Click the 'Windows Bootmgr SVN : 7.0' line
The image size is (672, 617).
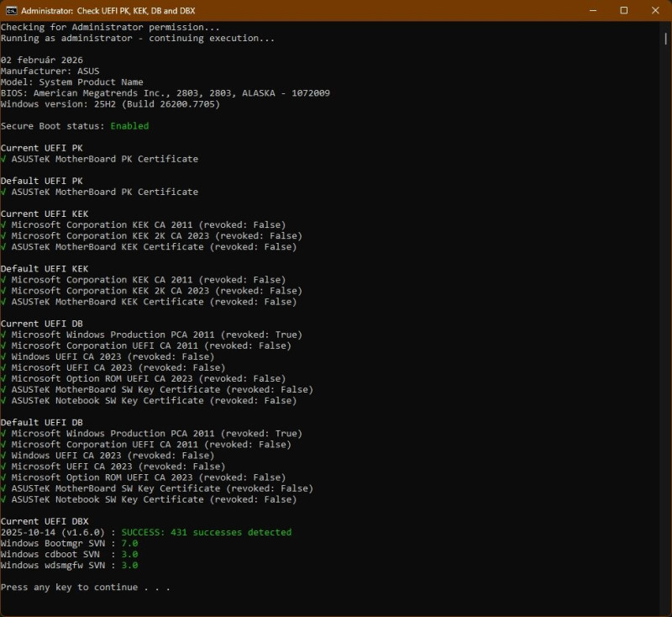coord(70,543)
